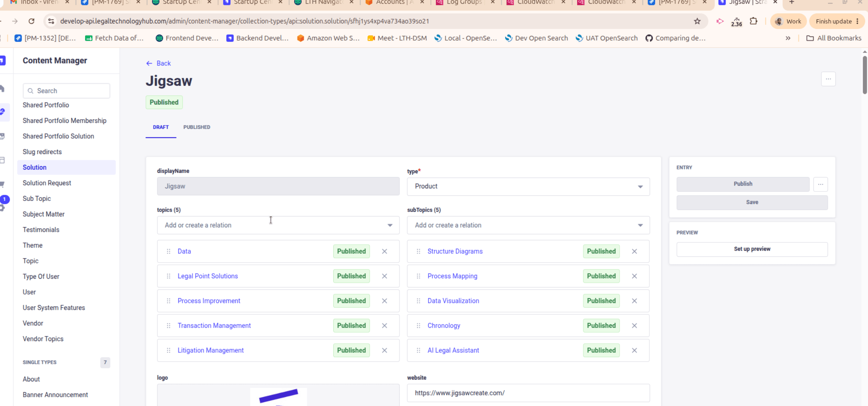The height and width of the screenshot is (406, 868).
Task: Grab the drag handle for Legal Point Solutions
Action: point(168,276)
